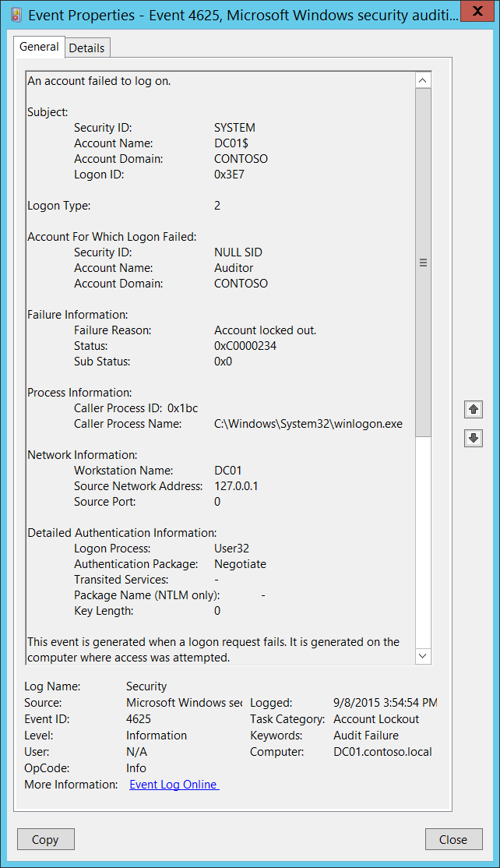
Task: Click the next event down arrow button
Action: [x=473, y=438]
